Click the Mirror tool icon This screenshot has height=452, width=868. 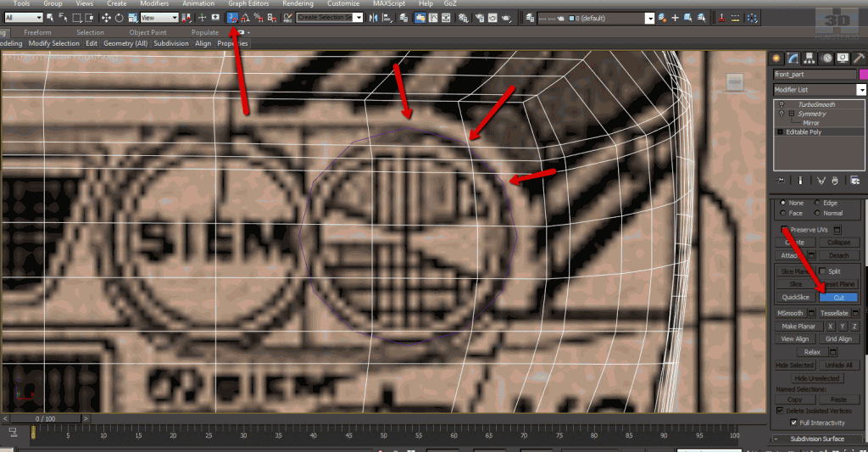pyautogui.click(x=374, y=18)
